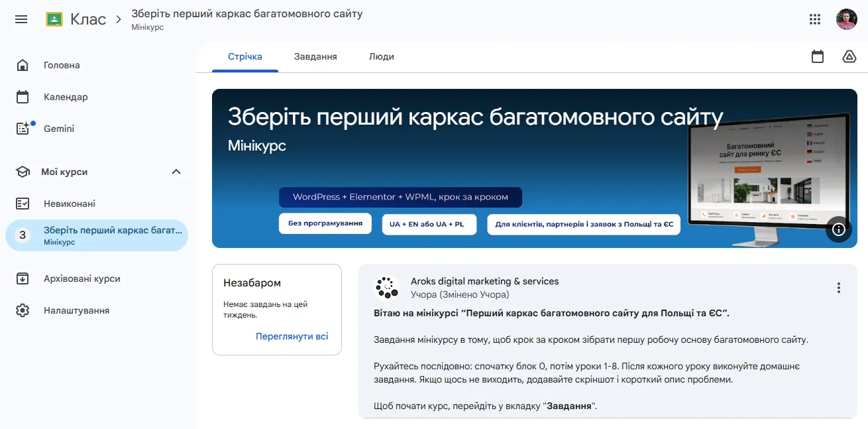Click the Для клієнтів, партнерів banner badge
868x429 pixels.
[x=583, y=224]
